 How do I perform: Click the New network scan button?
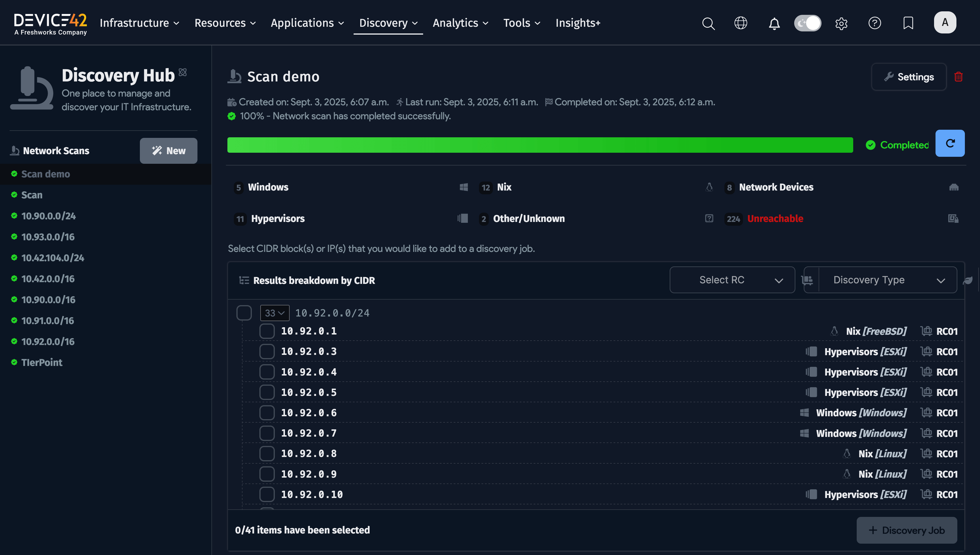click(x=168, y=151)
